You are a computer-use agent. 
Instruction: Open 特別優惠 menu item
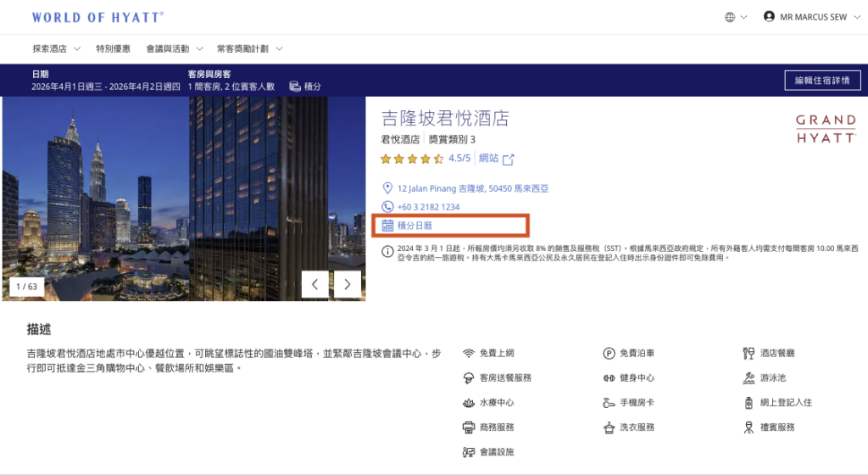[113, 48]
